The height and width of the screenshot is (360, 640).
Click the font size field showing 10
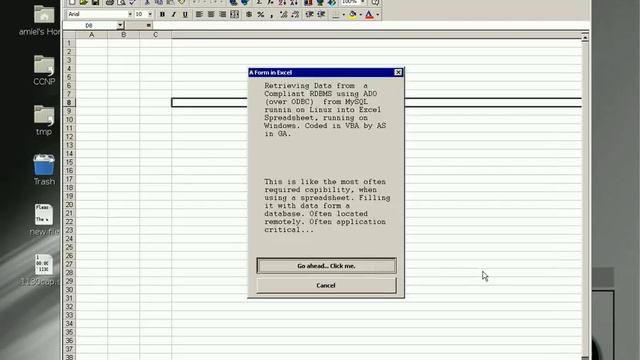(140, 14)
